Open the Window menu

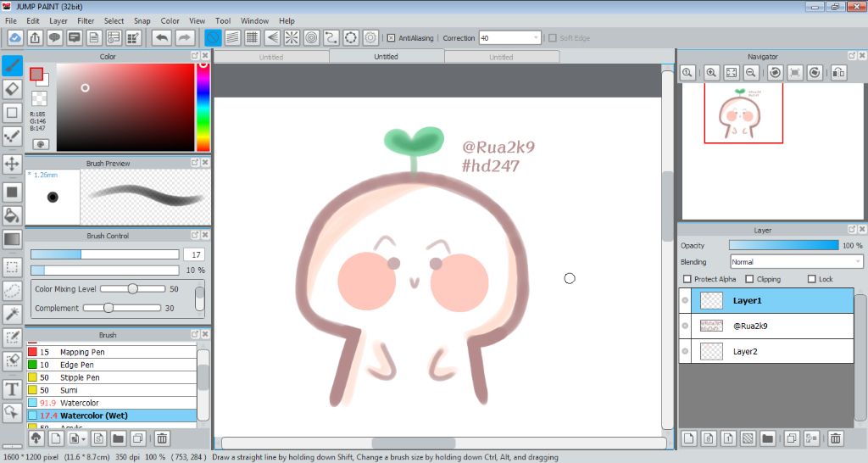(254, 21)
